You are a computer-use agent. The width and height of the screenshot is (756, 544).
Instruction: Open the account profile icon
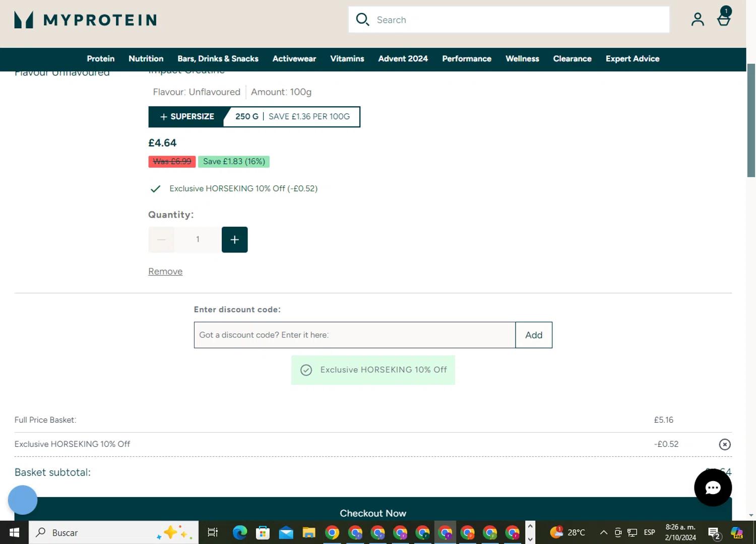point(698,20)
